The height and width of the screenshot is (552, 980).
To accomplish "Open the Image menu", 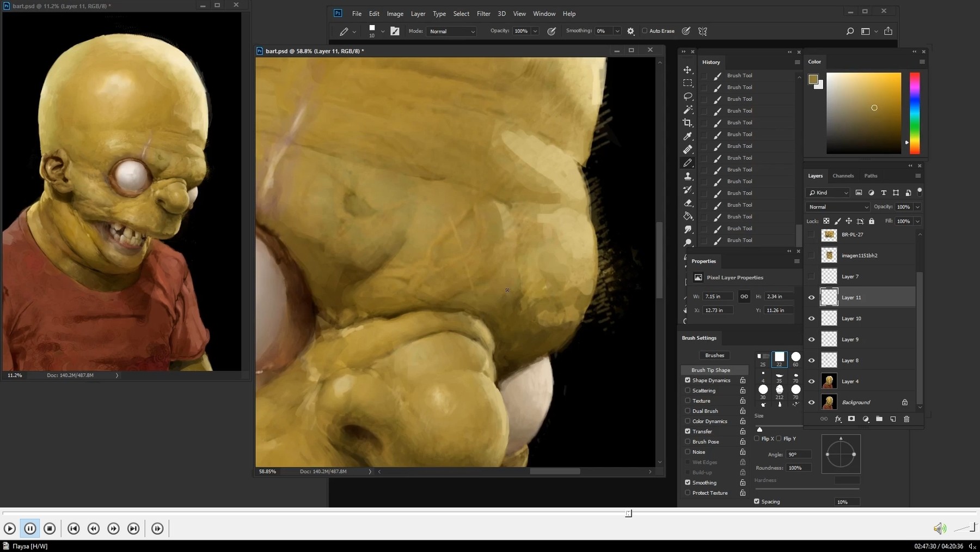I will 395,14.
